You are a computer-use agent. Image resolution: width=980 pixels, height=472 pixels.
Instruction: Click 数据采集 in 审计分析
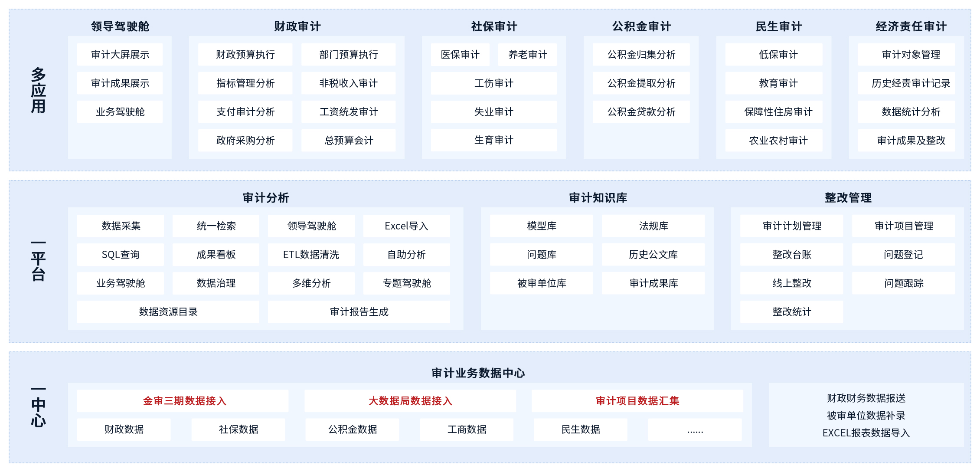click(x=121, y=226)
